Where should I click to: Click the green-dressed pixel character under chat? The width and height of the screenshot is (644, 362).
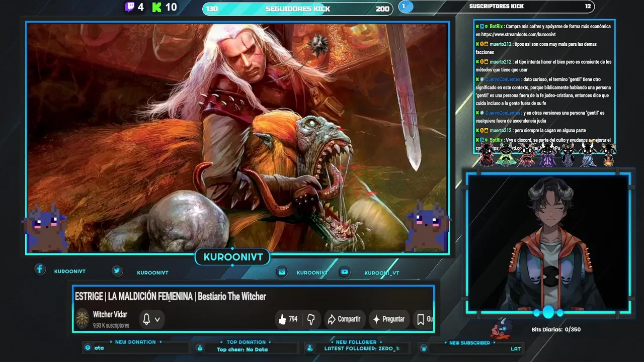point(506,154)
